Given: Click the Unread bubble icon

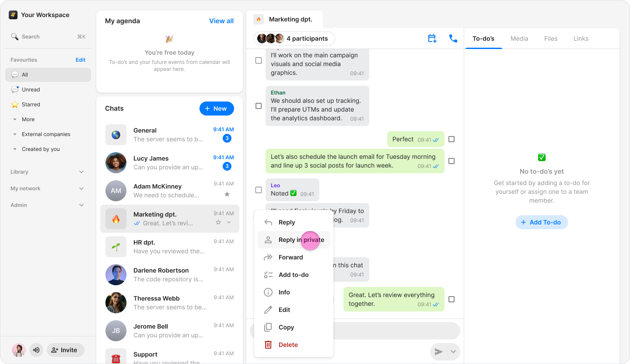Looking at the screenshot, I should [15, 90].
